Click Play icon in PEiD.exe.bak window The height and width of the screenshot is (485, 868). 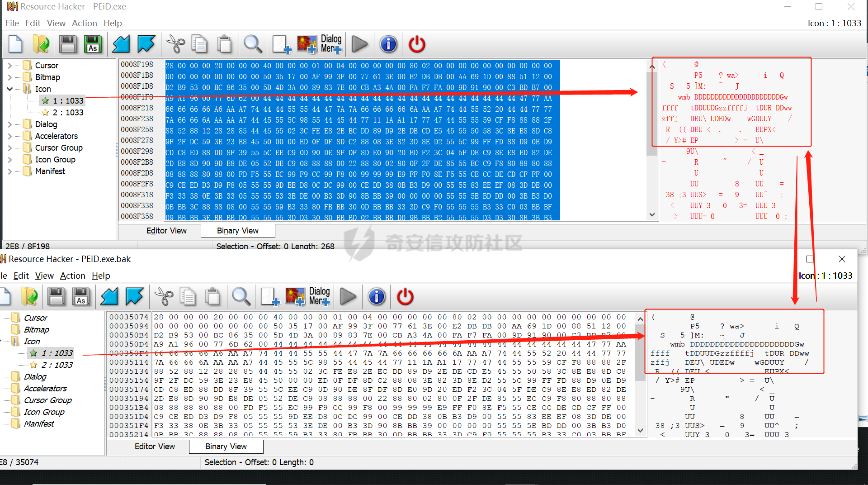point(348,297)
